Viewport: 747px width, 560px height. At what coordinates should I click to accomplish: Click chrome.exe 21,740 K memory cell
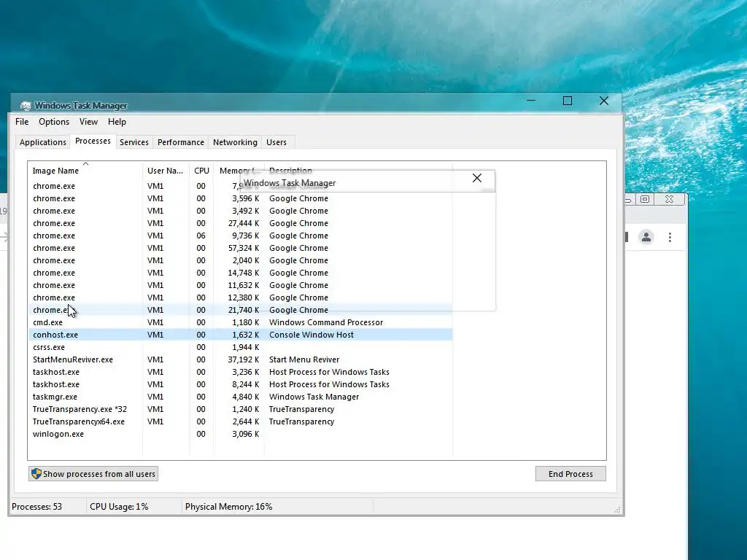pyautogui.click(x=244, y=310)
